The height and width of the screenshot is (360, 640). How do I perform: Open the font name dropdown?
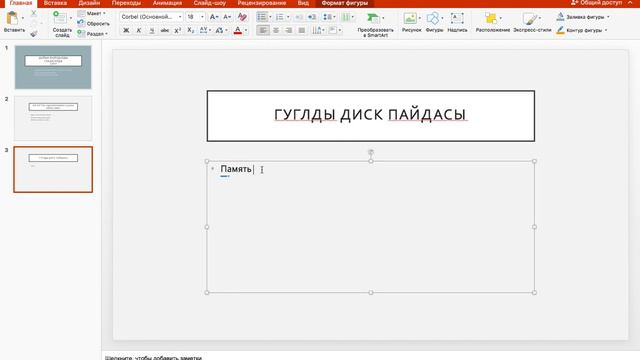180,17
